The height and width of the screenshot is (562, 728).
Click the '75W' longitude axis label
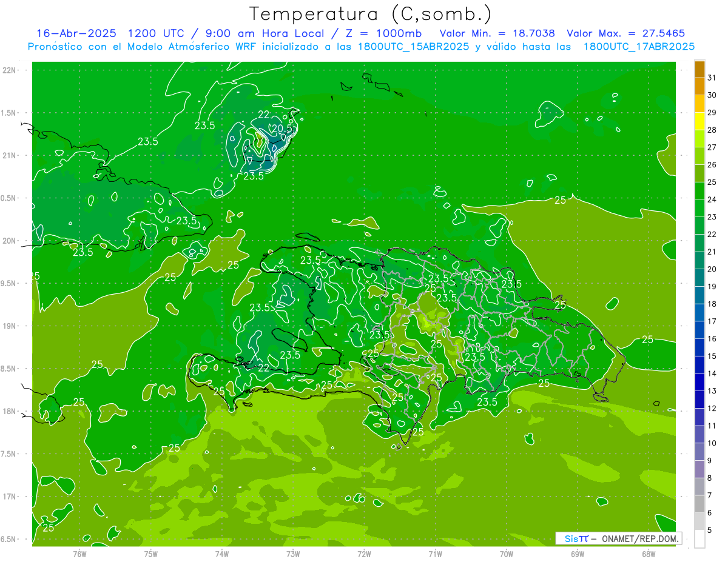pos(150,554)
